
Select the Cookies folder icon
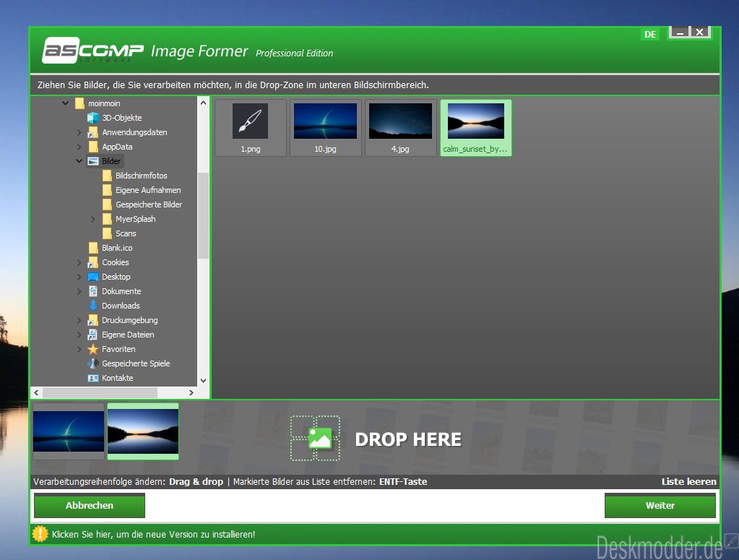point(93,262)
